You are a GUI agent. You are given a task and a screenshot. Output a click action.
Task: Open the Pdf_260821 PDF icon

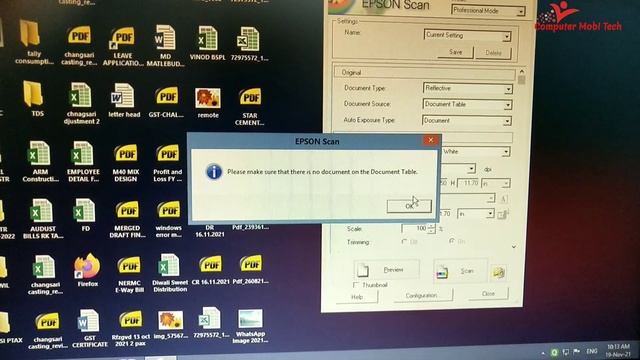tap(251, 269)
